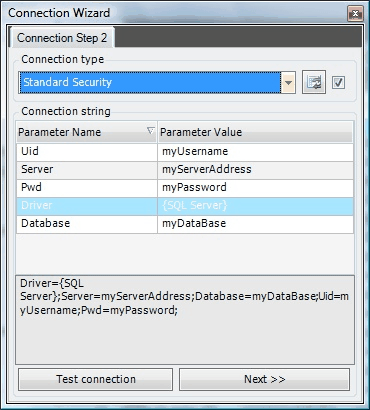
Task: Open the Connection type dropdown arrow
Action: point(288,82)
